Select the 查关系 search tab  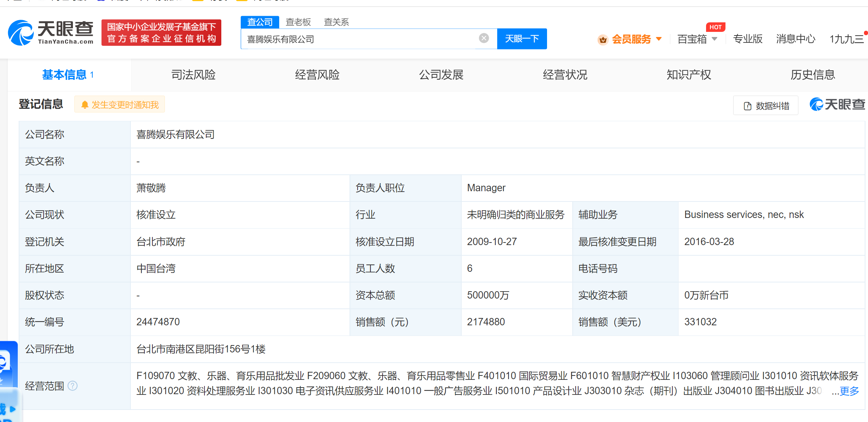pyautogui.click(x=336, y=22)
